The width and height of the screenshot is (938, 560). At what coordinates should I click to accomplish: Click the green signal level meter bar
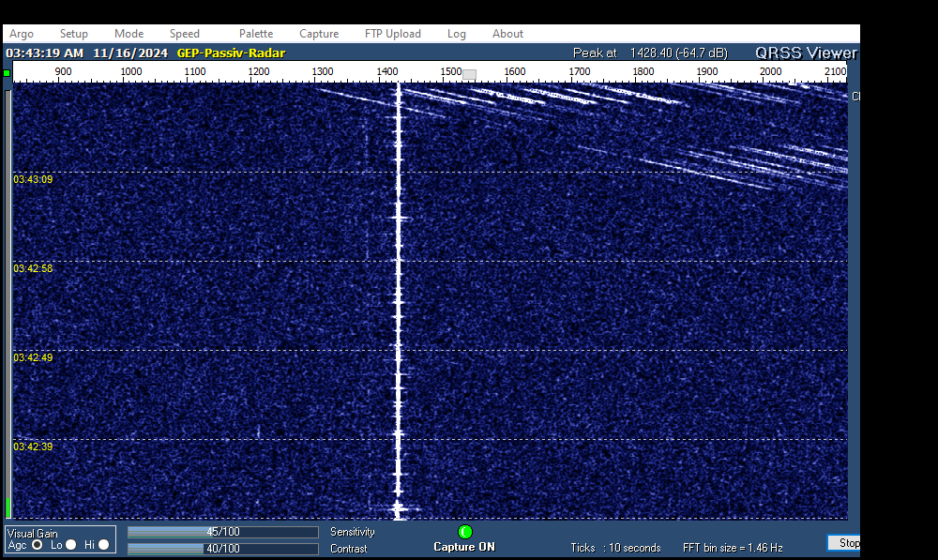tap(8, 507)
